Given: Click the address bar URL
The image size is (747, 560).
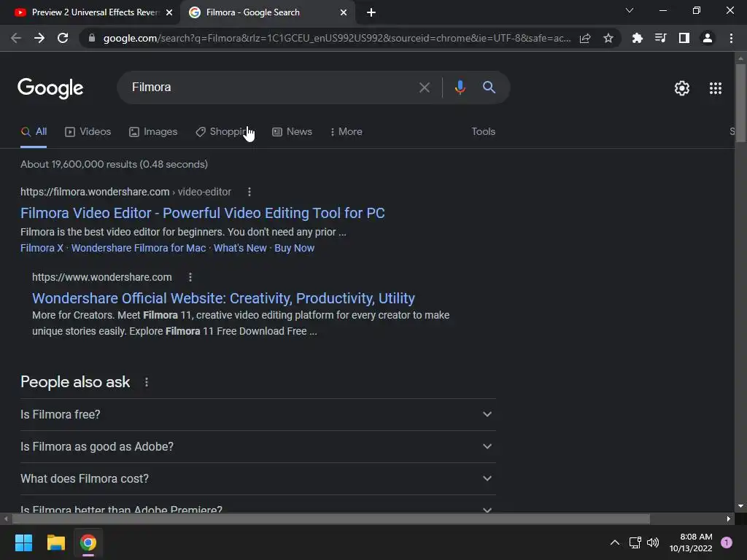Looking at the screenshot, I should point(336,38).
